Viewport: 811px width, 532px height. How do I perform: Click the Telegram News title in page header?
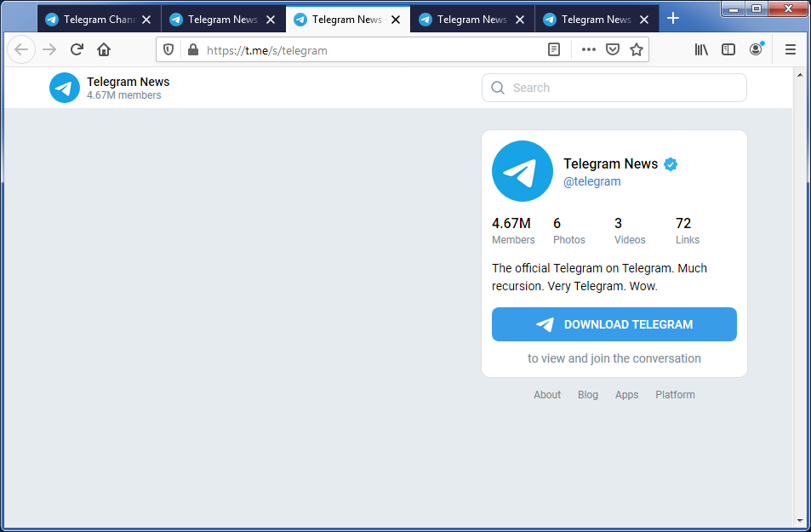(128, 82)
